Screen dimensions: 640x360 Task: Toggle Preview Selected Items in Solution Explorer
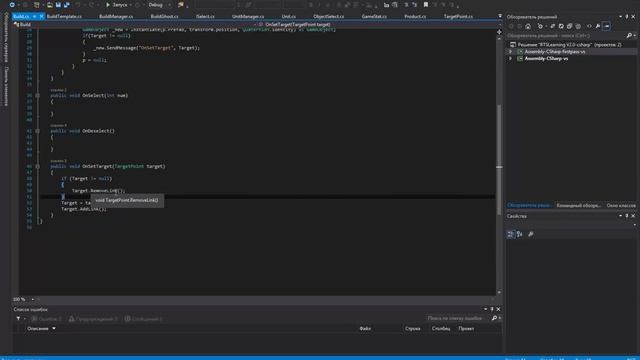[x=607, y=26]
